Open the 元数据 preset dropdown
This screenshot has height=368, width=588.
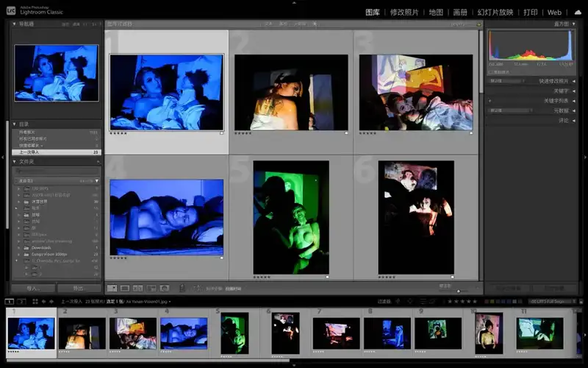click(x=511, y=110)
